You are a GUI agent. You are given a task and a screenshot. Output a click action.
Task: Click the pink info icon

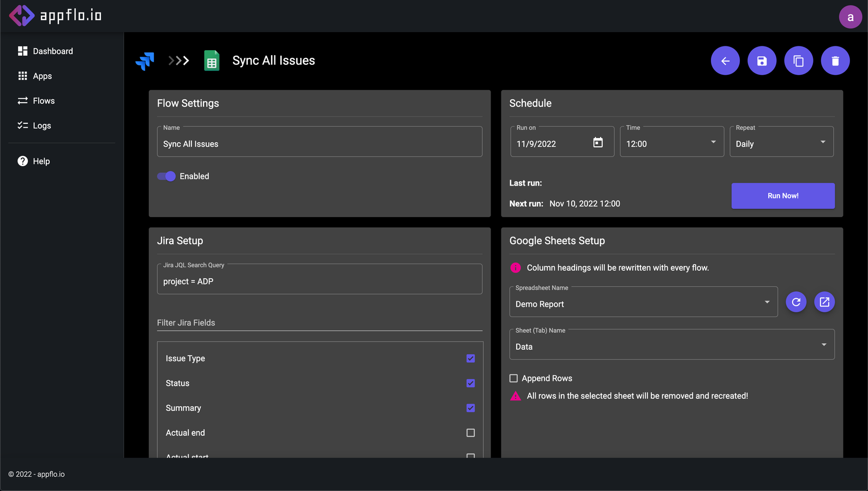pyautogui.click(x=516, y=268)
